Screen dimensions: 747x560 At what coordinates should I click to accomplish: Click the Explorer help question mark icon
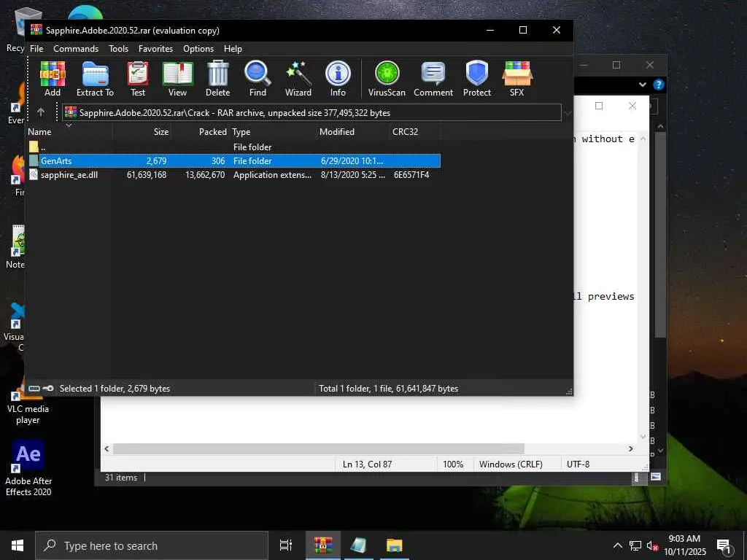tap(659, 85)
